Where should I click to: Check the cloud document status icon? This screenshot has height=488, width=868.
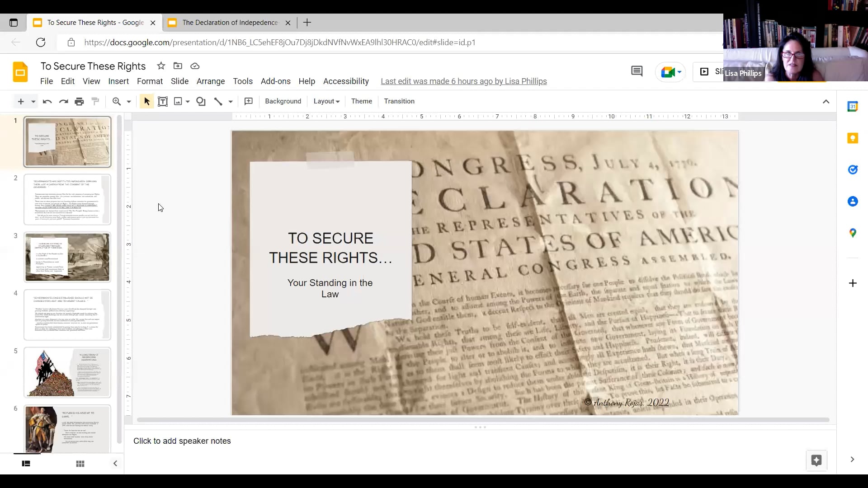pyautogui.click(x=195, y=66)
